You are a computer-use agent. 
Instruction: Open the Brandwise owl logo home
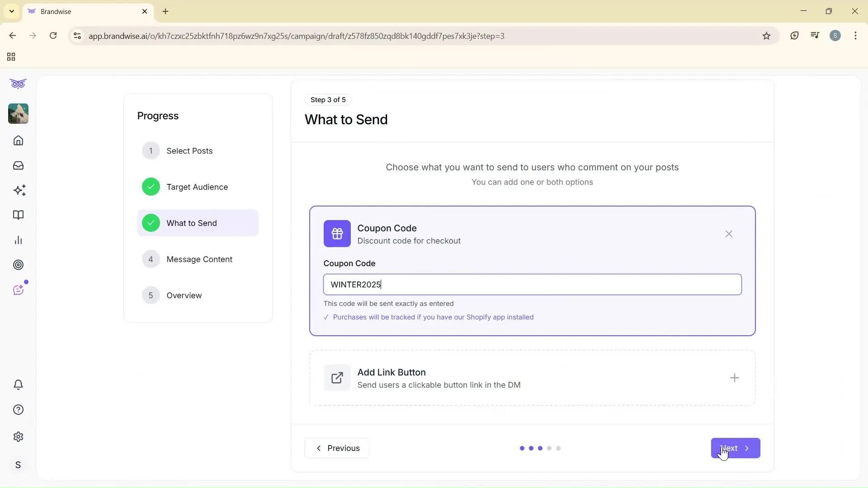point(18,84)
